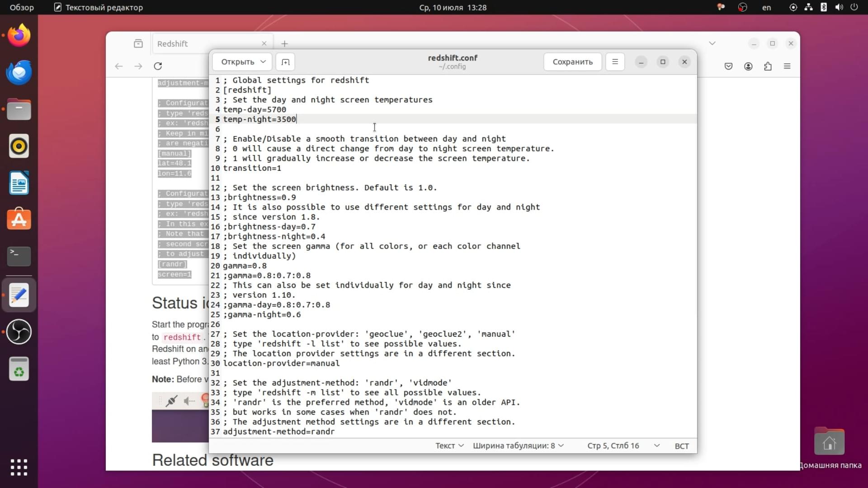The height and width of the screenshot is (488, 868).
Task: Open Firefox from the dock
Action: tap(19, 35)
